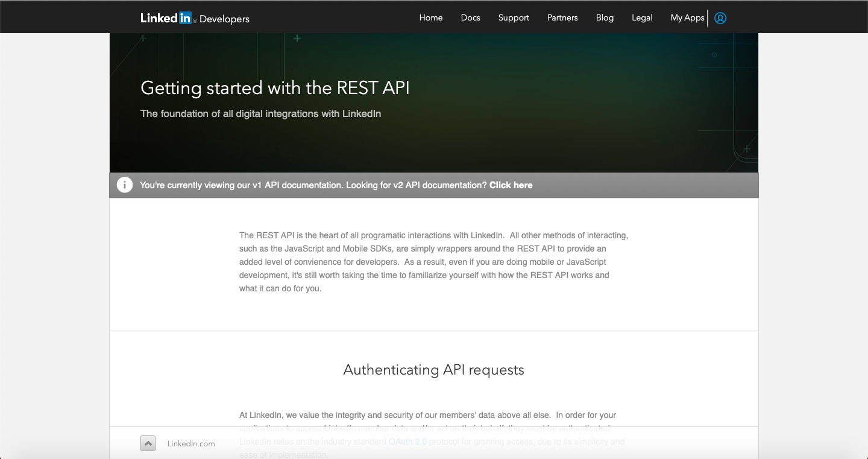Click subtitle 'The foundation of all digital integrations'
868x459 pixels.
tap(260, 113)
